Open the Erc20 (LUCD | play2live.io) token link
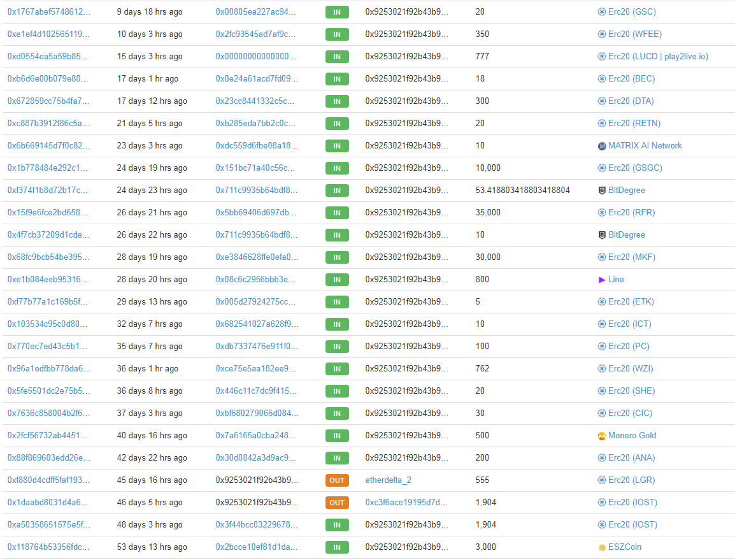 [x=658, y=56]
